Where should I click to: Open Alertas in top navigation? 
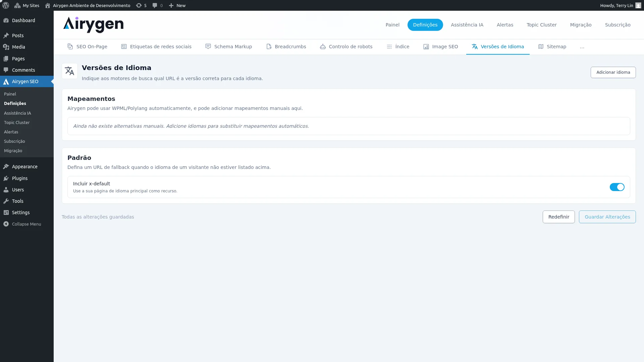[505, 25]
